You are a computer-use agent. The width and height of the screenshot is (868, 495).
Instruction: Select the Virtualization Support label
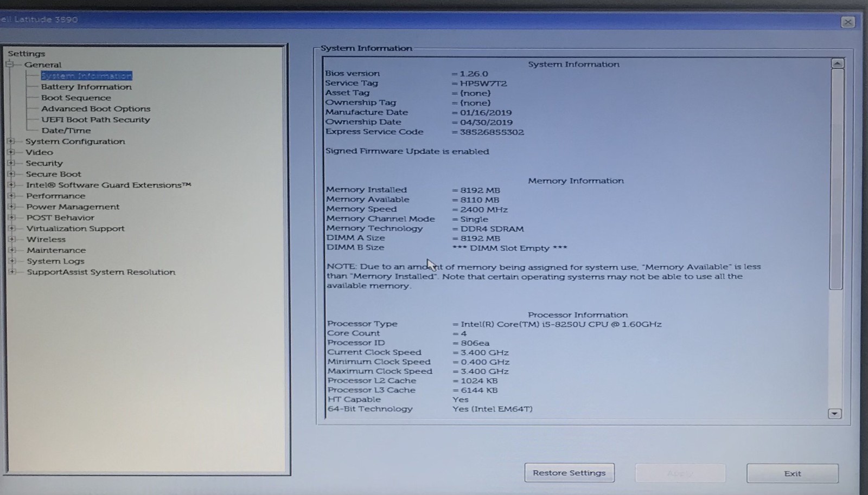point(75,228)
